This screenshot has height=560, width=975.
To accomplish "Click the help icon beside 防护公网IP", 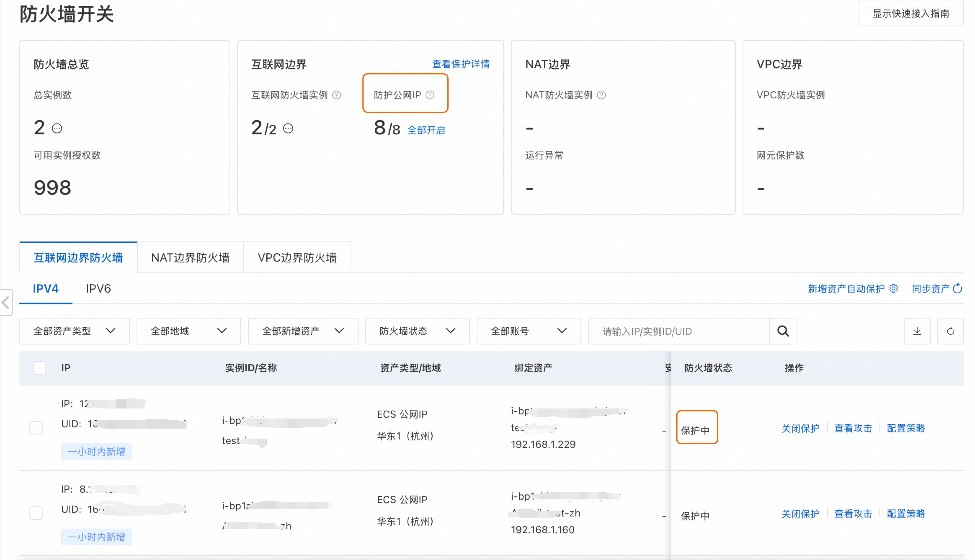I will pos(430,95).
